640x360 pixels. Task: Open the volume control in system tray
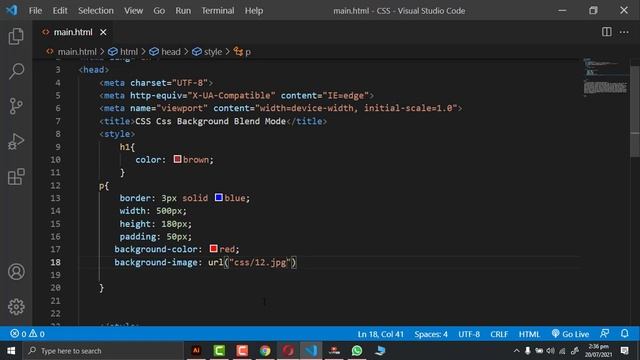coord(551,351)
